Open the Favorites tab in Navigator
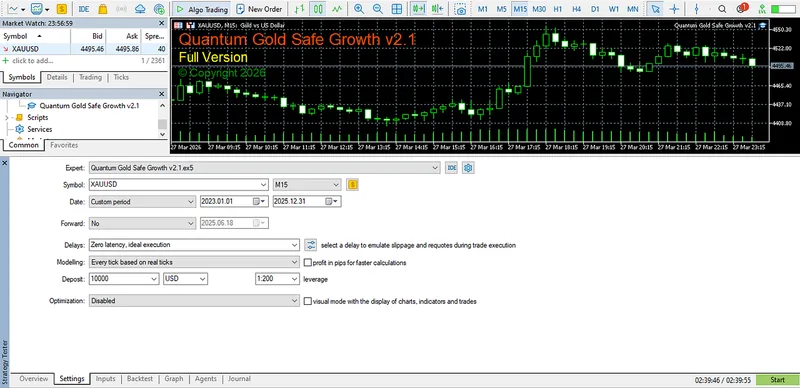Screen dimensions: 800x388 pyautogui.click(x=64, y=145)
